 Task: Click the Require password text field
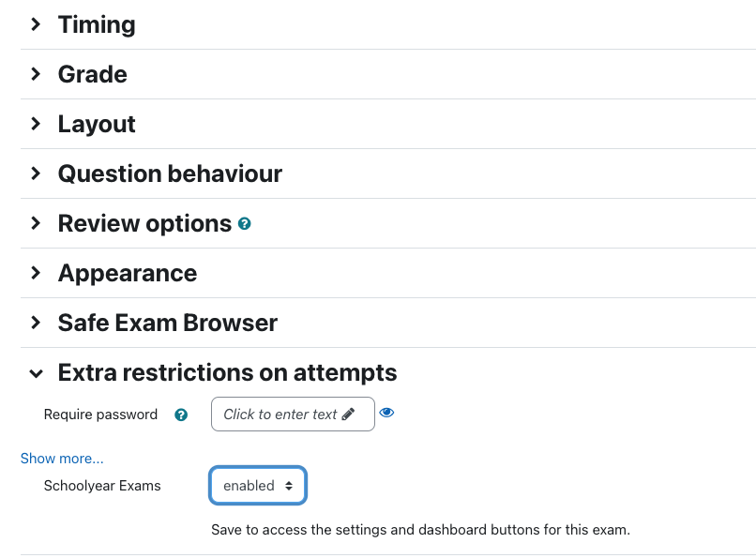pos(293,414)
